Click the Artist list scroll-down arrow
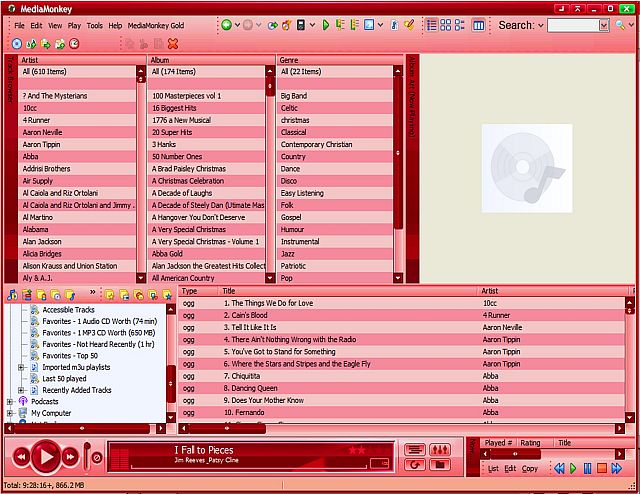Viewport: 640px width, 494px height. pyautogui.click(x=141, y=278)
